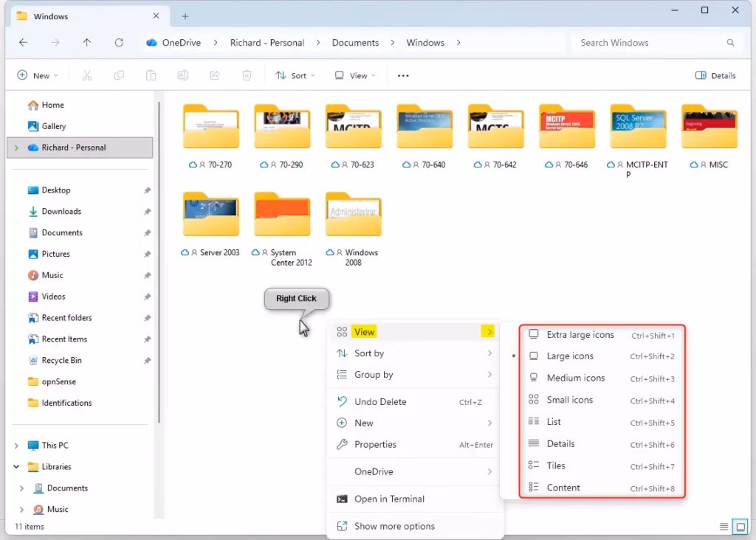The height and width of the screenshot is (540, 756).
Task: Open the View dropdown in toolbar
Action: click(355, 76)
